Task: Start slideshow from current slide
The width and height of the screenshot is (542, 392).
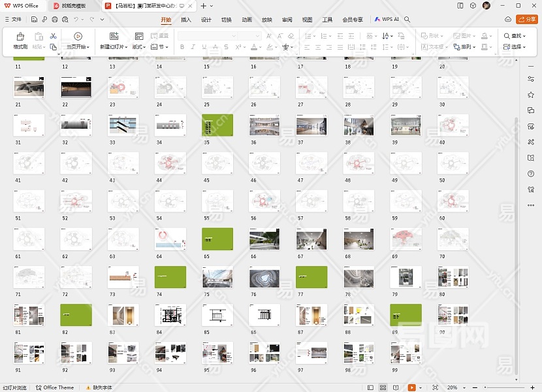Action: tap(78, 37)
